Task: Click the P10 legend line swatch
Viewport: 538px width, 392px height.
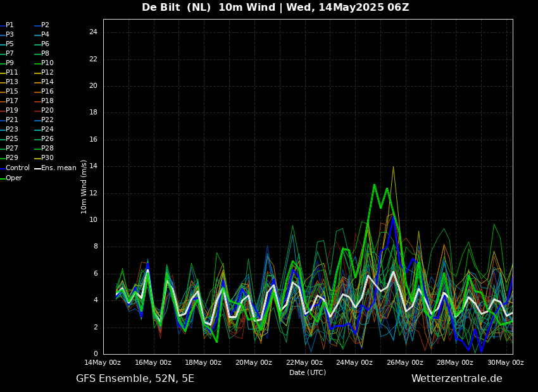Action: [x=37, y=63]
